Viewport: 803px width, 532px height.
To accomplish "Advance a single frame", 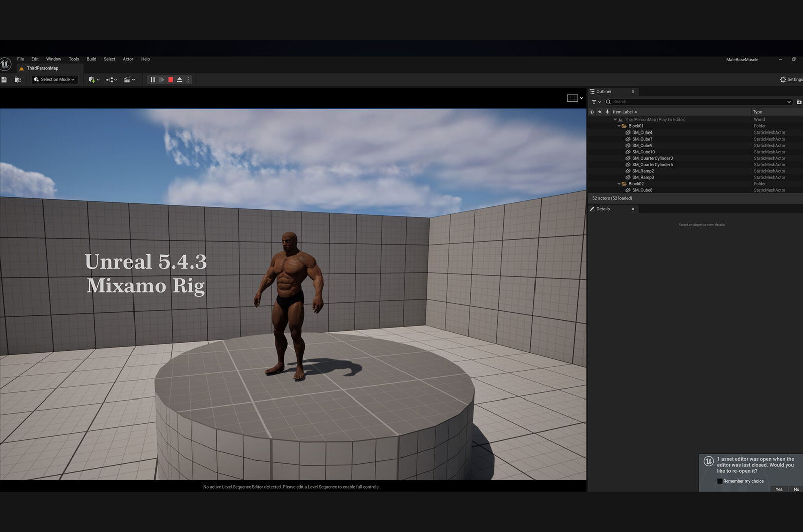I will click(x=162, y=80).
